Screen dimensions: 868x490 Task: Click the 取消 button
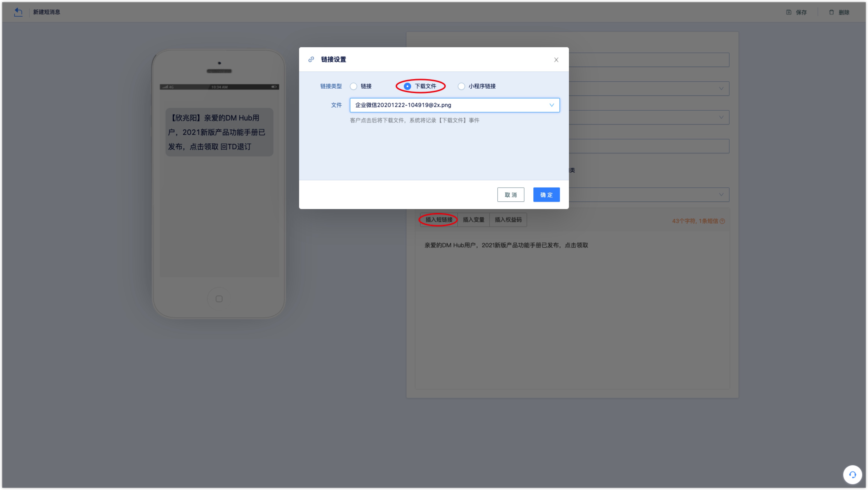[x=510, y=195]
